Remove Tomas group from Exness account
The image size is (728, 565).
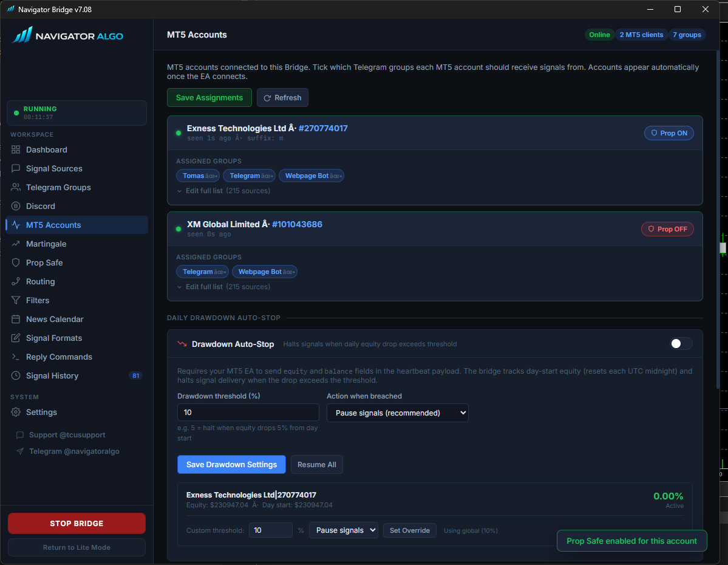click(211, 176)
